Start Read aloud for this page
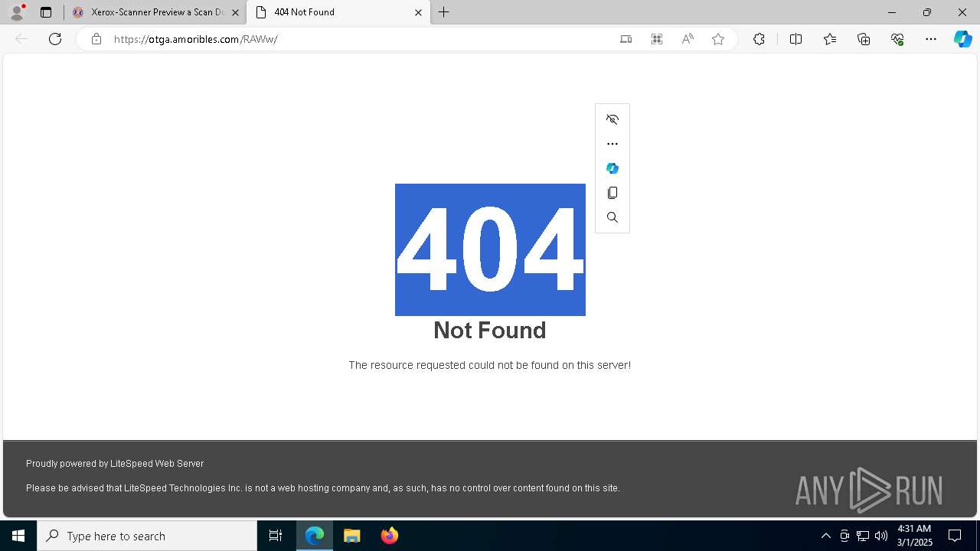Viewport: 980px width, 551px height. [x=688, y=39]
